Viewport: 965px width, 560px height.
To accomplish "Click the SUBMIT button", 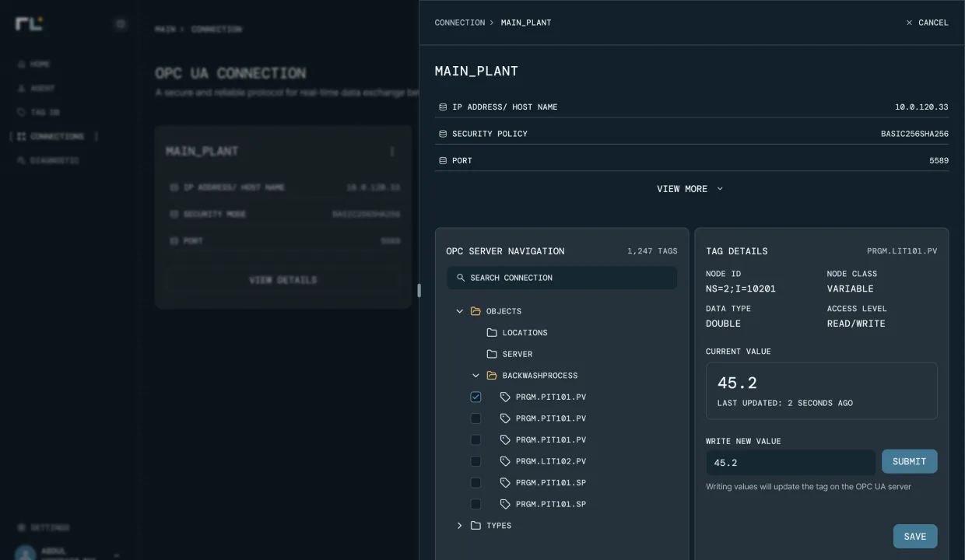I will click(909, 461).
